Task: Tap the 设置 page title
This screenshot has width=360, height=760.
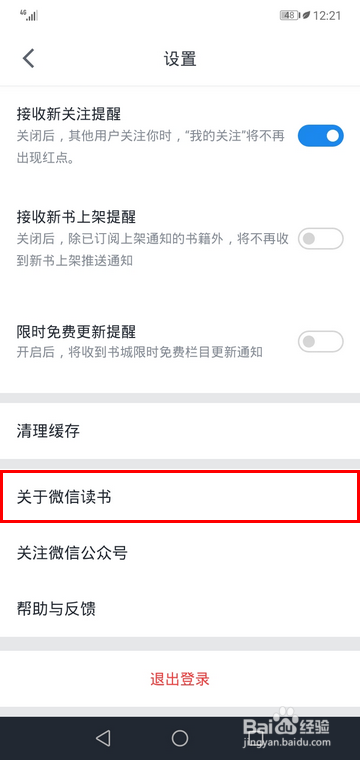Action: pyautogui.click(x=180, y=59)
